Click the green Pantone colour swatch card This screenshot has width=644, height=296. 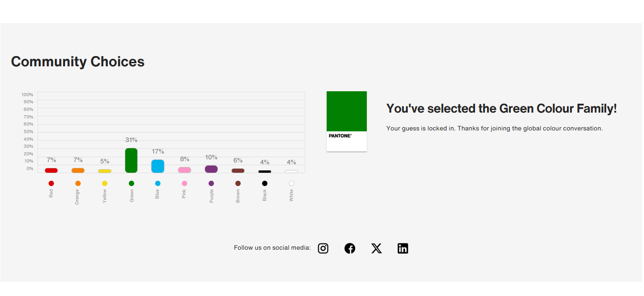347,121
